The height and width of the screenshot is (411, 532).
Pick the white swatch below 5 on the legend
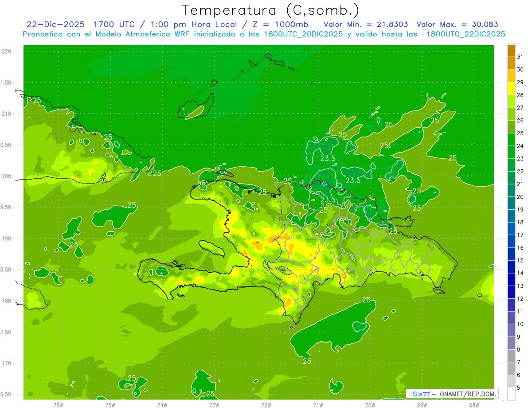[511, 394]
